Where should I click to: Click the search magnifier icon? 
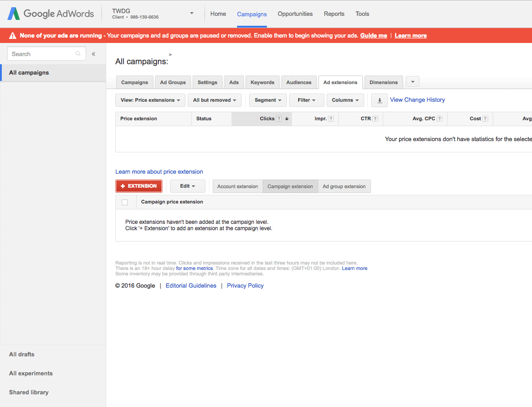click(78, 53)
